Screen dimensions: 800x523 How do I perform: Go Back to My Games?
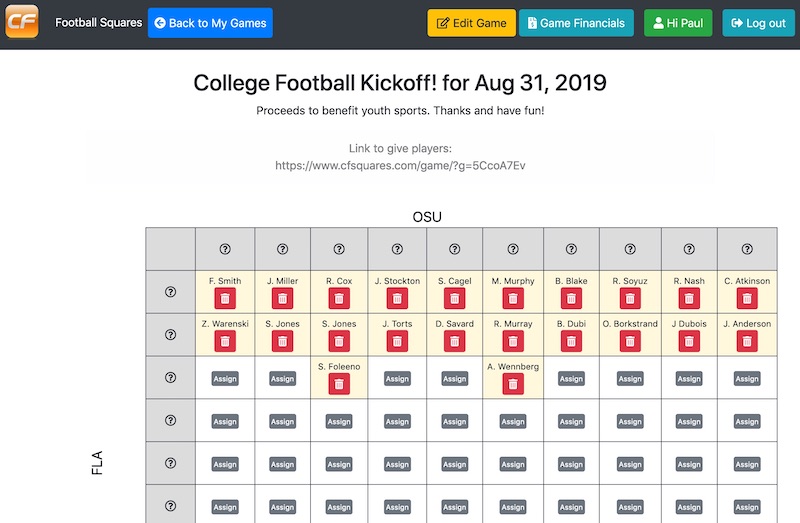(210, 23)
